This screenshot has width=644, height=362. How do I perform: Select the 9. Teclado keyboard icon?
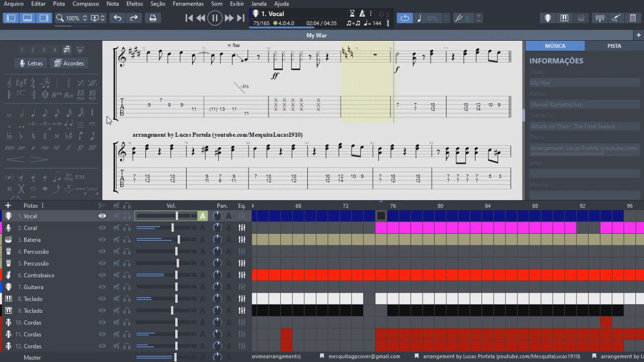9,311
